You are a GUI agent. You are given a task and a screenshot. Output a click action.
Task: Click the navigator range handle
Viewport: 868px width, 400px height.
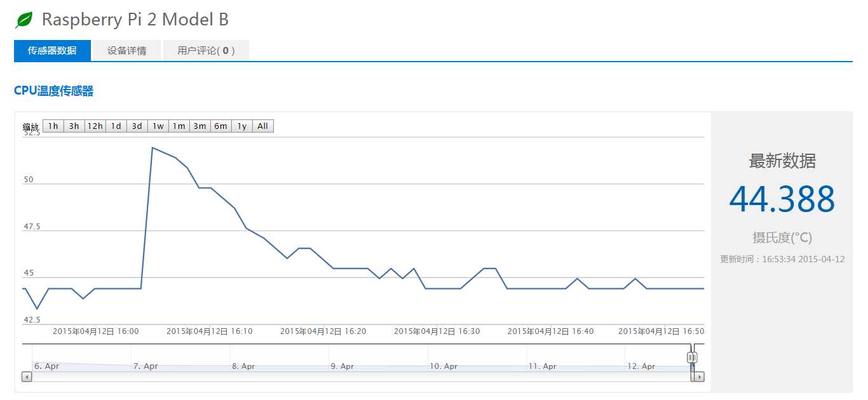(693, 357)
